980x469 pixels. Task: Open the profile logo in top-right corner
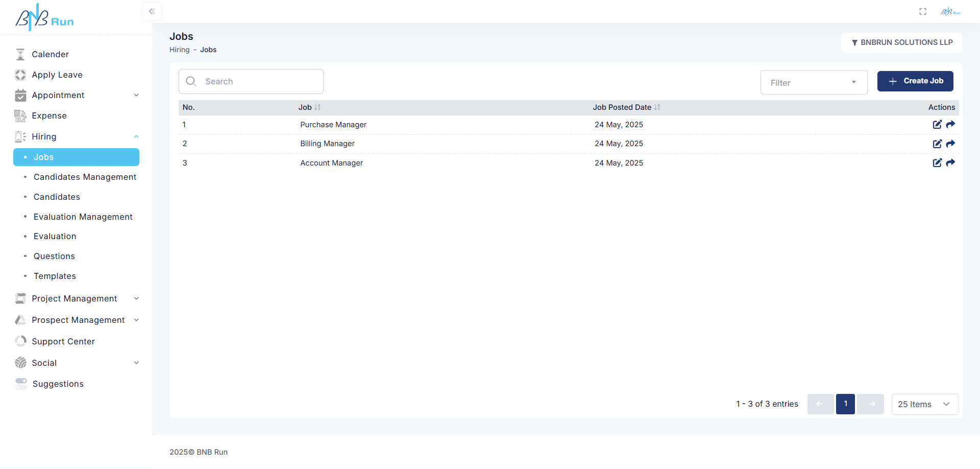tap(950, 12)
